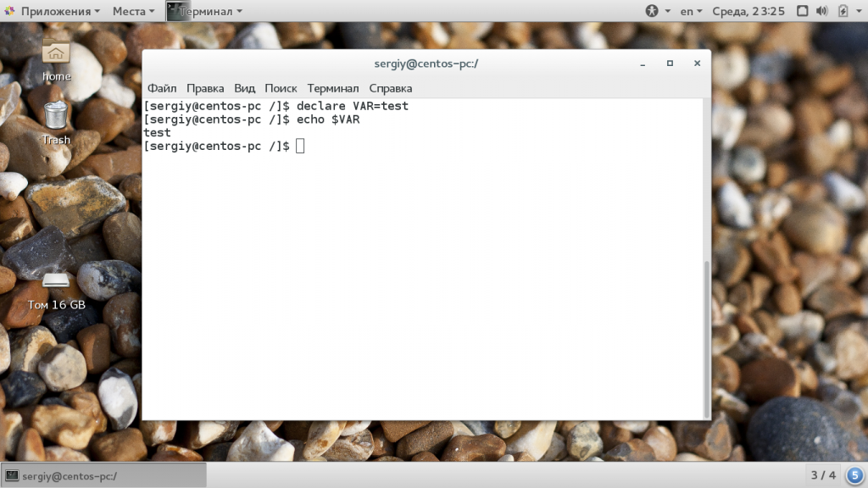Open the Поиск menu
The width and height of the screenshot is (868, 488).
(281, 88)
